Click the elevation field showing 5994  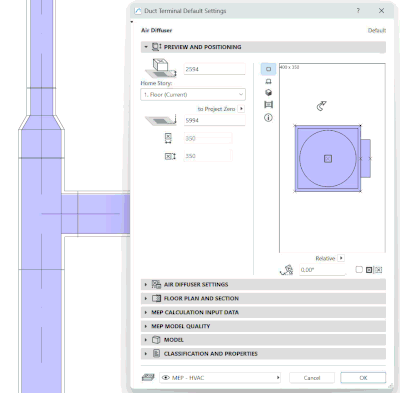point(215,120)
